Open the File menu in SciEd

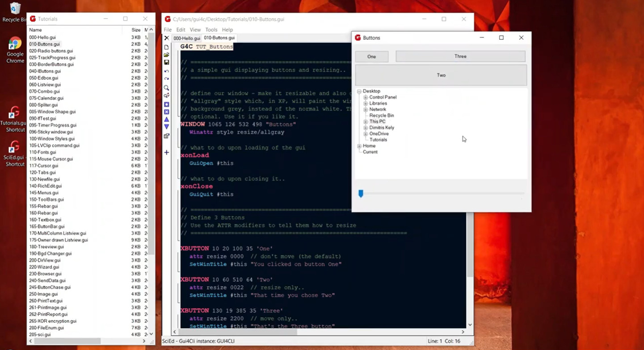168,30
